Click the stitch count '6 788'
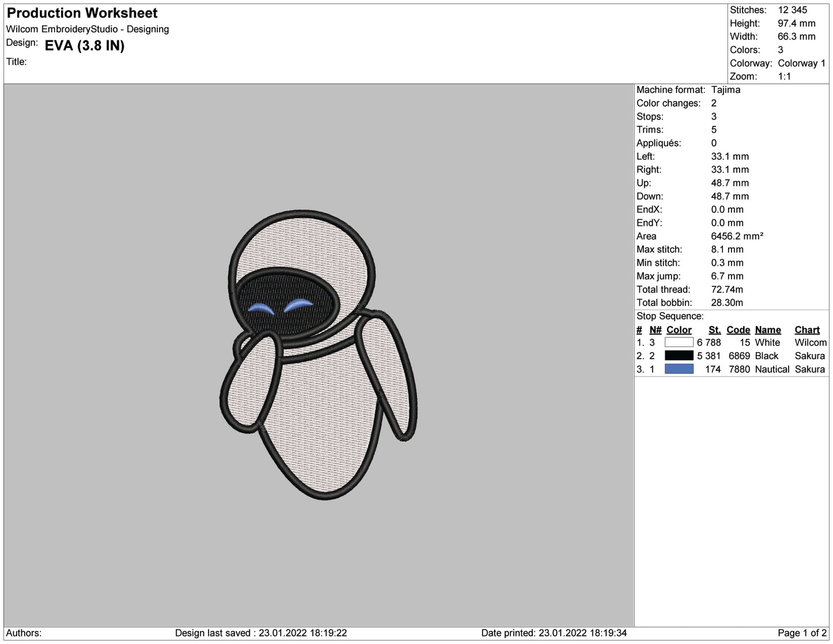Screen dimensions: 833x644 pos(708,342)
